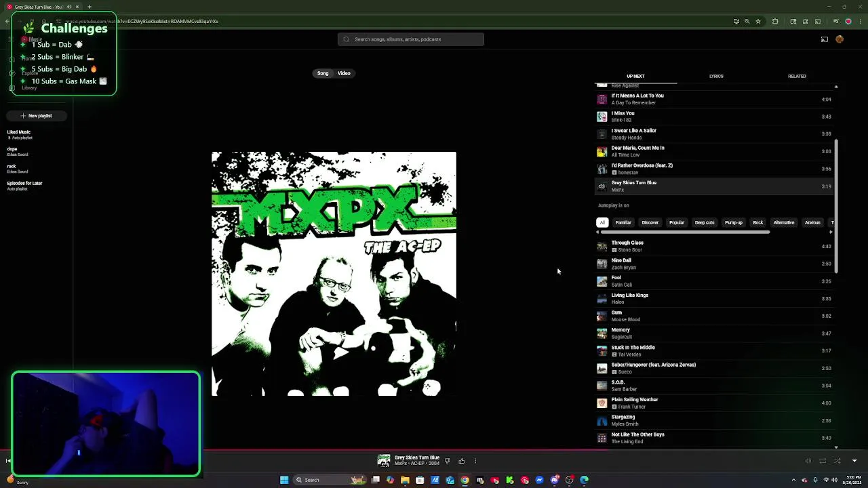Click the MxPx AC-EP album art
This screenshot has height=488, width=868.
(x=334, y=274)
